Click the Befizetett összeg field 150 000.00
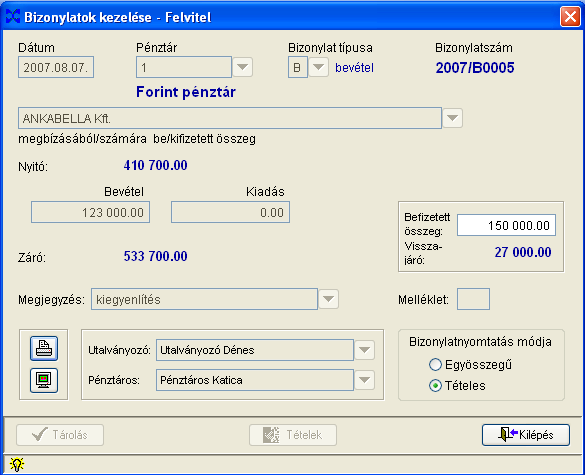This screenshot has height=475, width=585. [506, 225]
